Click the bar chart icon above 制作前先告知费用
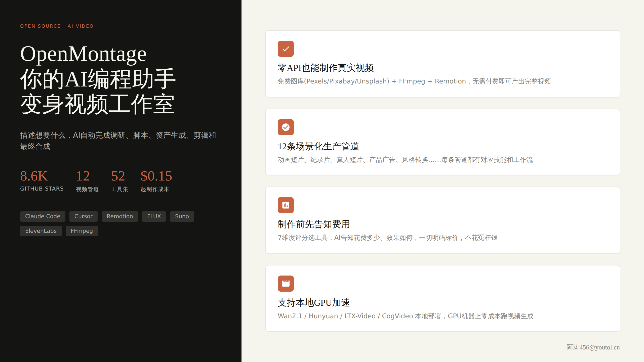 click(x=286, y=205)
